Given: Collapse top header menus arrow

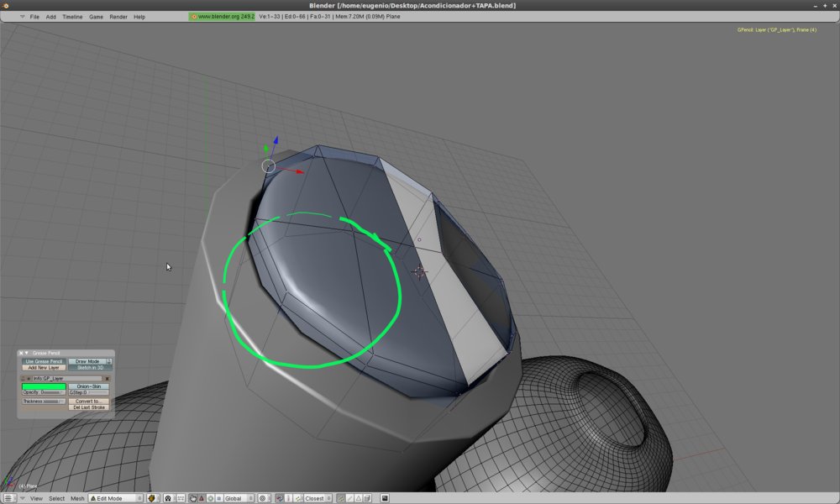Looking at the screenshot, I should click(x=22, y=17).
